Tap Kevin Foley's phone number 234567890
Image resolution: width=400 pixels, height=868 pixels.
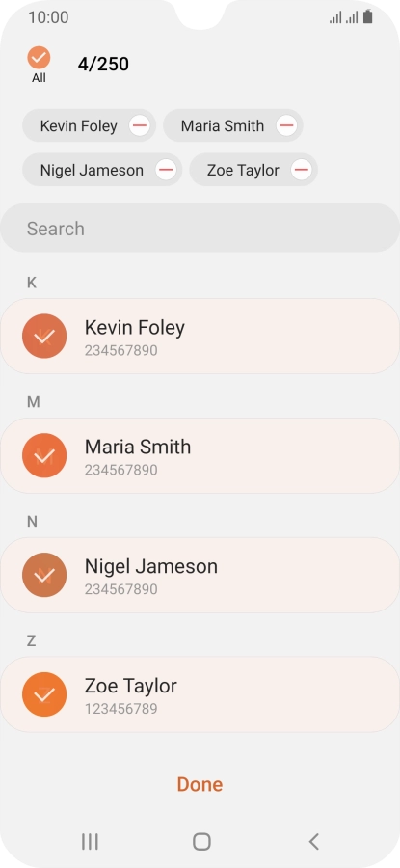tap(120, 350)
